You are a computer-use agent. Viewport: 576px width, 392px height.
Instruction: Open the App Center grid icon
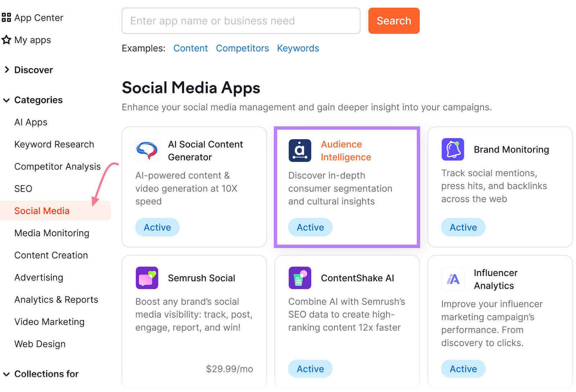coord(6,17)
